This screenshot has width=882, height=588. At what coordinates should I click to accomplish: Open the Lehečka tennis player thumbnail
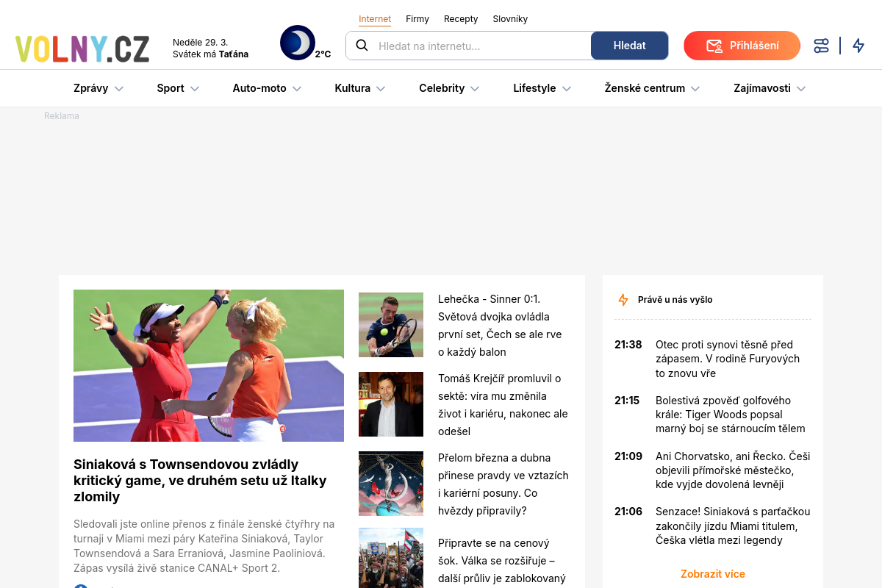tap(391, 325)
